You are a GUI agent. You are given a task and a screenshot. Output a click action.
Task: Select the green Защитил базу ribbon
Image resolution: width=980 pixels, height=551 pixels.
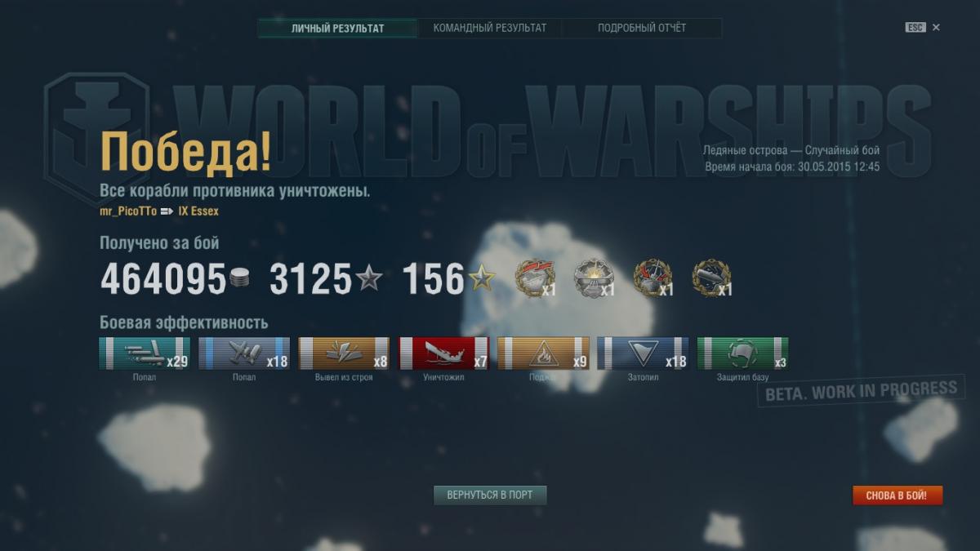pyautogui.click(x=742, y=353)
